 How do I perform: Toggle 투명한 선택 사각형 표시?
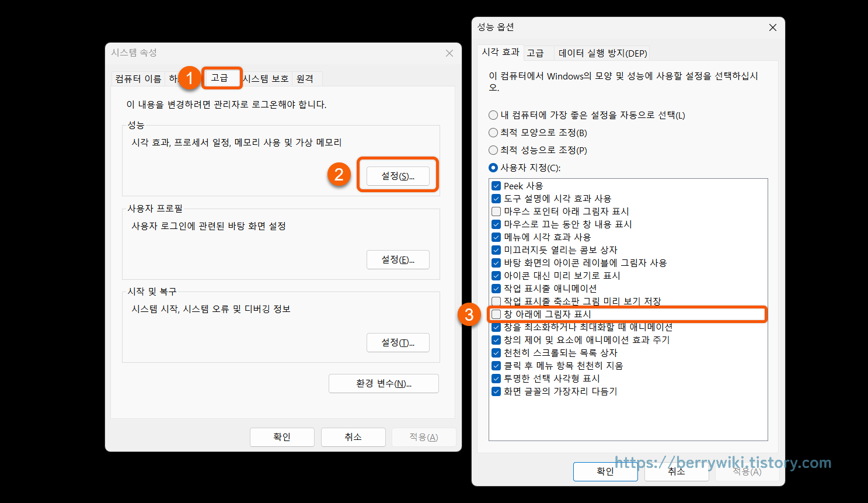[496, 379]
